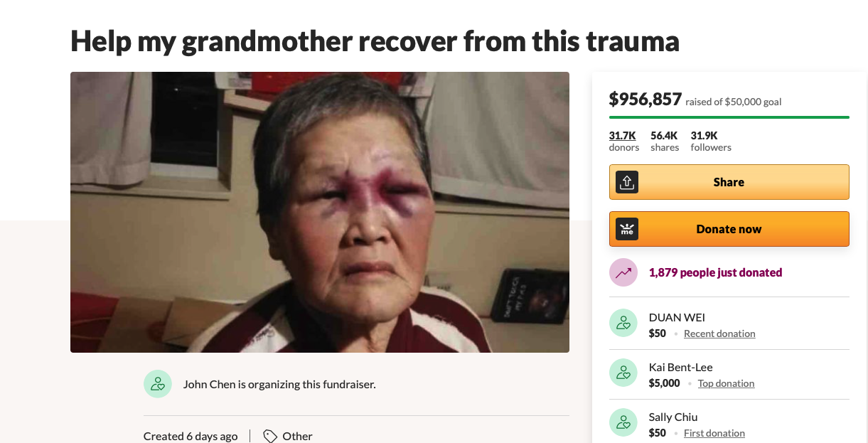Image resolution: width=868 pixels, height=443 pixels.
Task: Open the 31.7K donors list
Action: click(x=623, y=141)
